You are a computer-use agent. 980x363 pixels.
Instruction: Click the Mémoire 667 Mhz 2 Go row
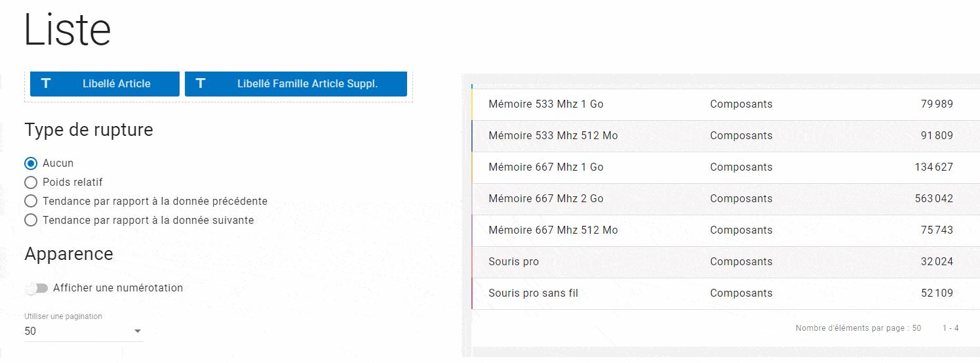545,199
